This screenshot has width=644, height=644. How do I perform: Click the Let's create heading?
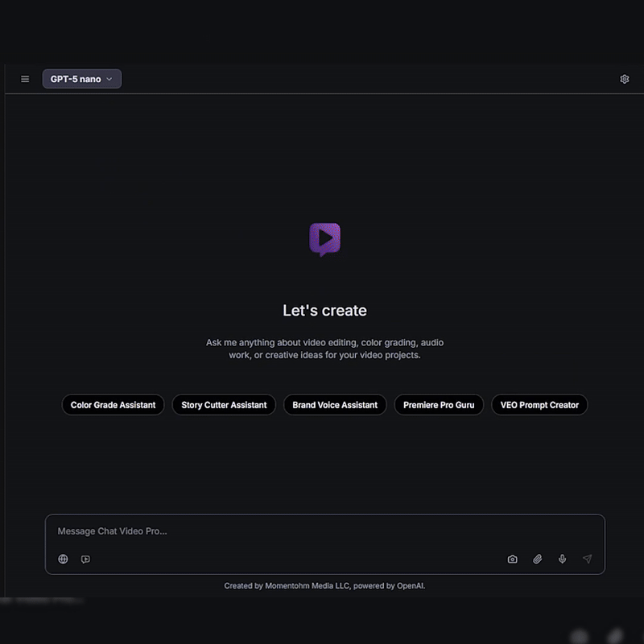pos(324,311)
